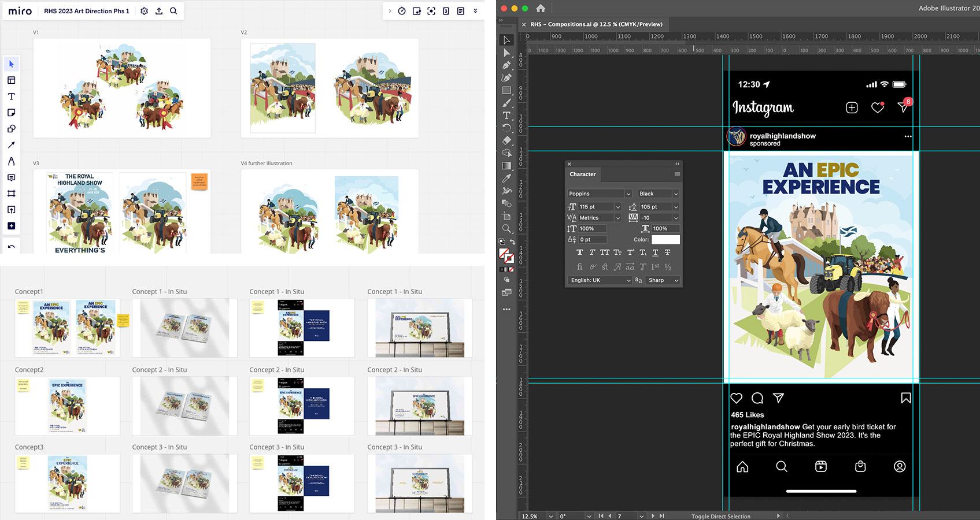Swap fill and stroke colors in Illustrator

click(512, 242)
